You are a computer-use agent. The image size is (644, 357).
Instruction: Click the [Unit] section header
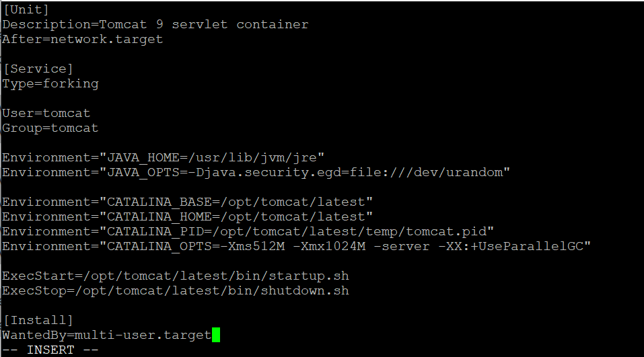pos(26,10)
